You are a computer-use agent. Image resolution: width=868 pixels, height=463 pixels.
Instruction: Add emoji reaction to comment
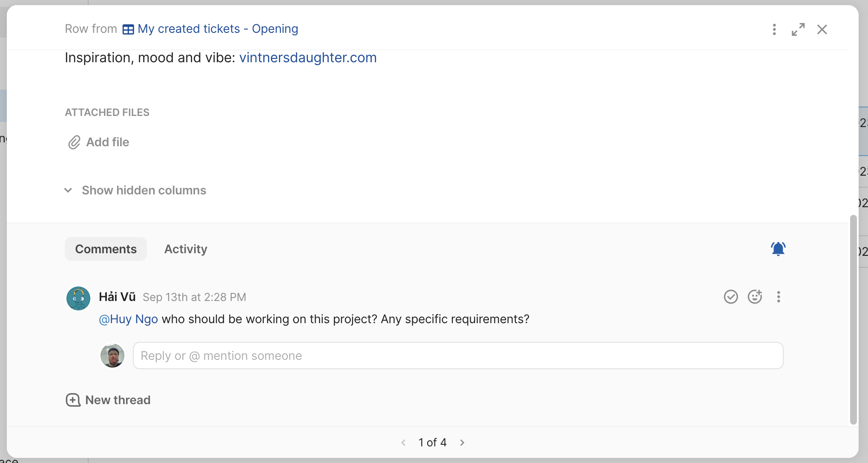(755, 297)
